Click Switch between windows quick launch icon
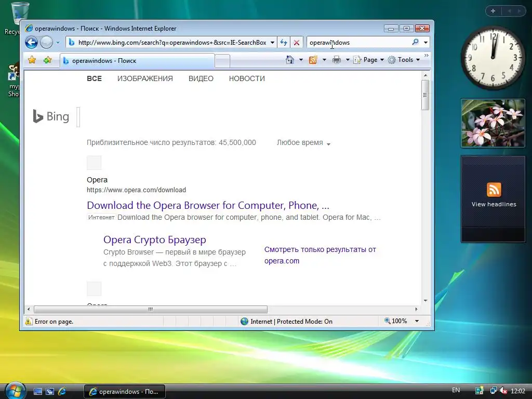Viewport: 532px width, 399px height. coord(50,392)
